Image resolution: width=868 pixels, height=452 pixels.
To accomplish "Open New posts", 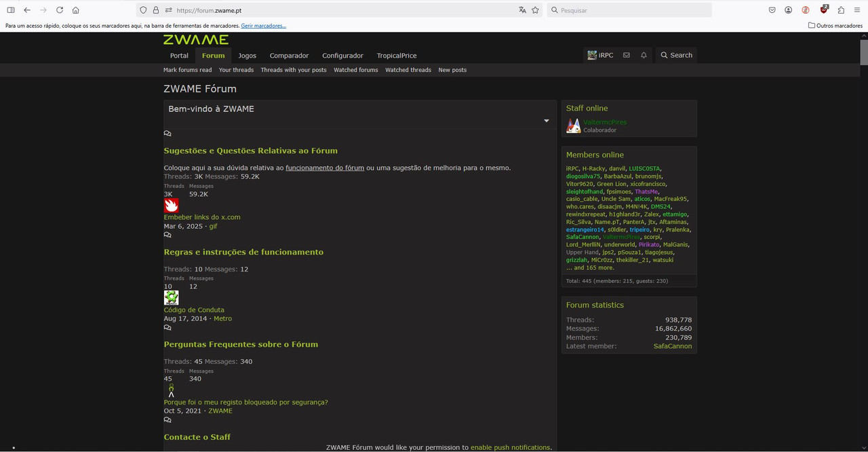I will pos(452,70).
